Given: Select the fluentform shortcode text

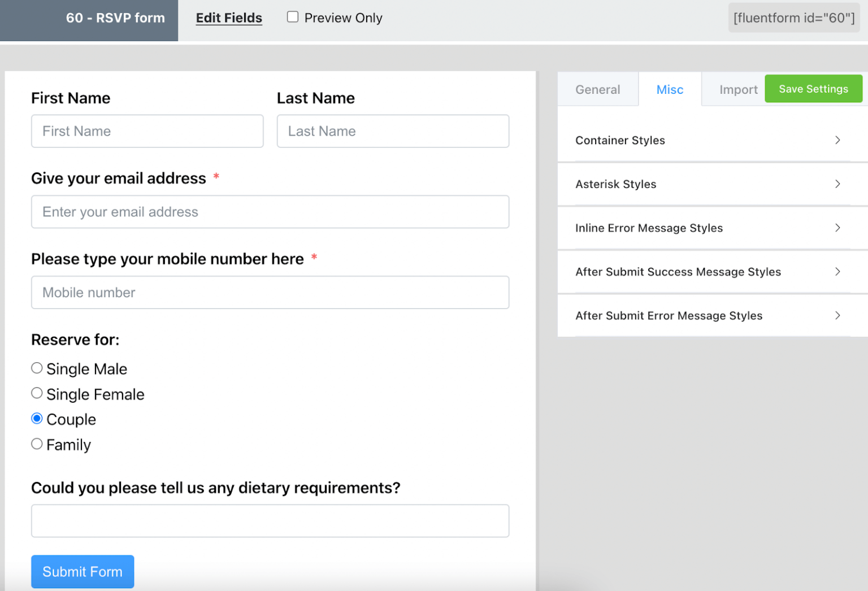Looking at the screenshot, I should pos(793,18).
